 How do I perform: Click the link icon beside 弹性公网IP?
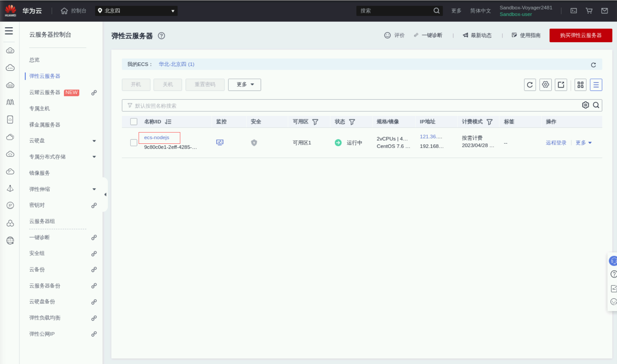(94, 334)
